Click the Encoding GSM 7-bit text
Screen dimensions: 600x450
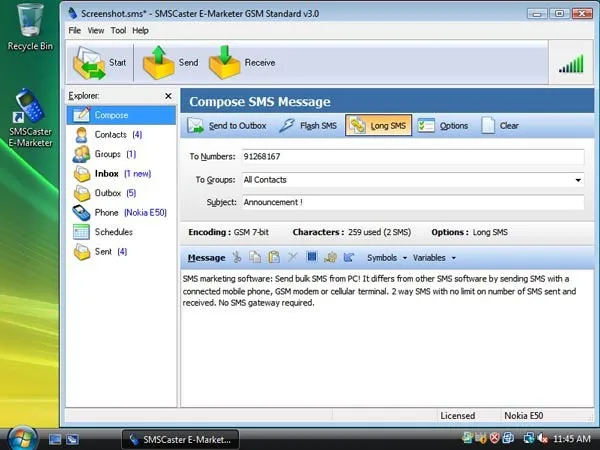[x=228, y=232]
